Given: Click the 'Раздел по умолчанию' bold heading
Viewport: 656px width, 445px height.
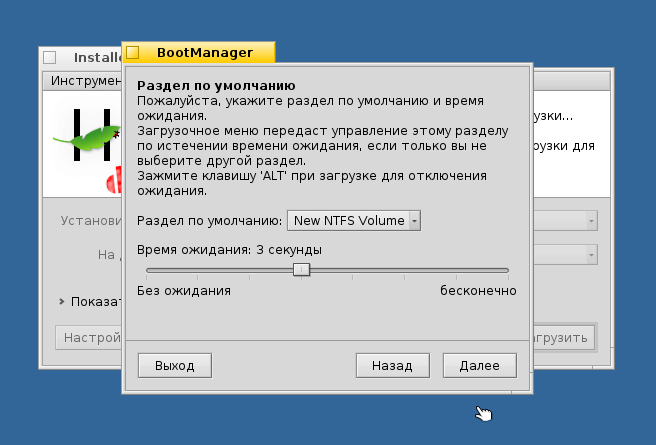Looking at the screenshot, I should click(216, 85).
